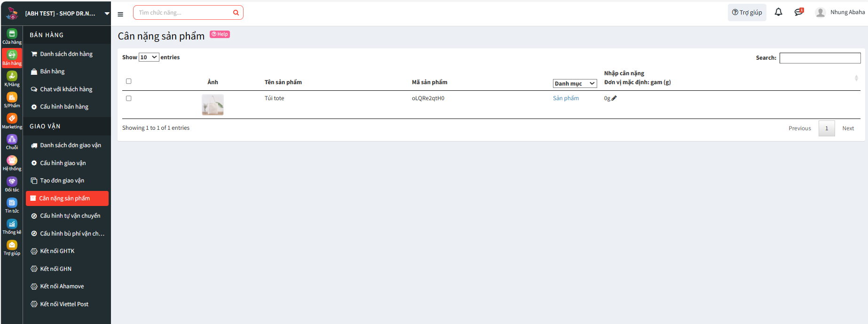This screenshot has height=324, width=868.
Task: Click the search magnifier icon
Action: (x=236, y=13)
